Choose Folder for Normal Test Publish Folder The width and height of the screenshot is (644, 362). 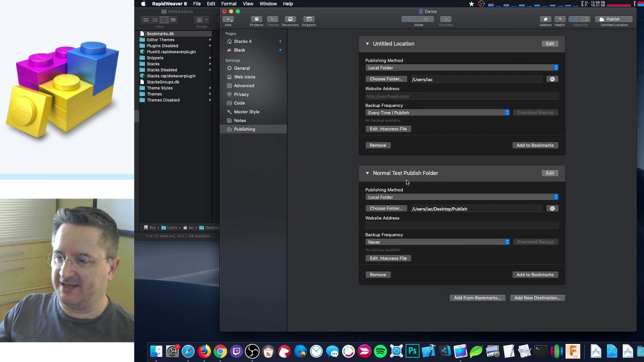(386, 208)
